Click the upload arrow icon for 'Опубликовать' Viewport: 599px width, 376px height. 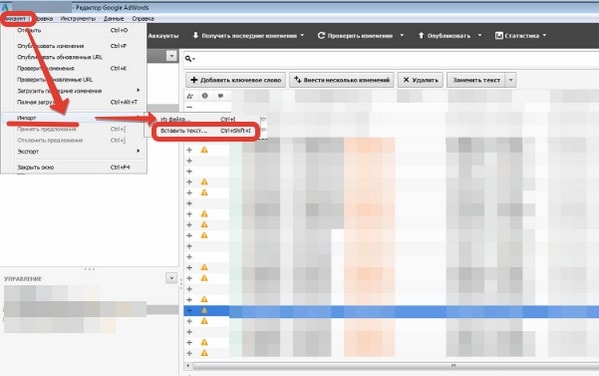[x=421, y=36]
